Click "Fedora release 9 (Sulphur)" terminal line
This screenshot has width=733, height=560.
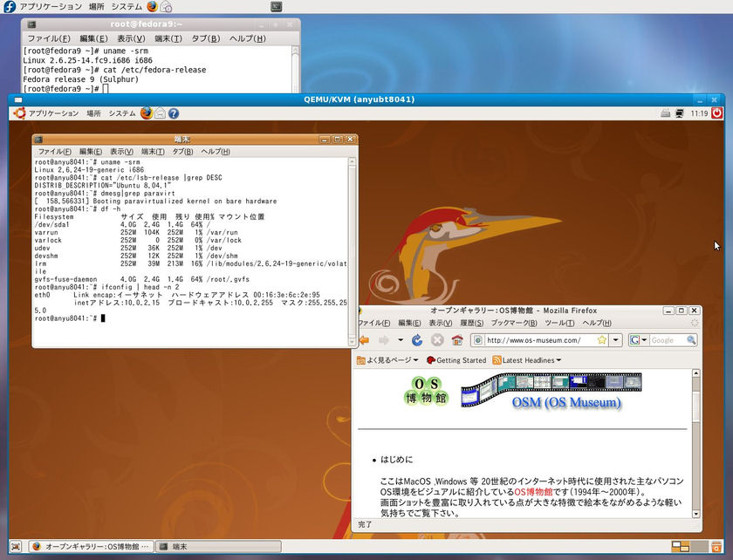tap(81, 79)
